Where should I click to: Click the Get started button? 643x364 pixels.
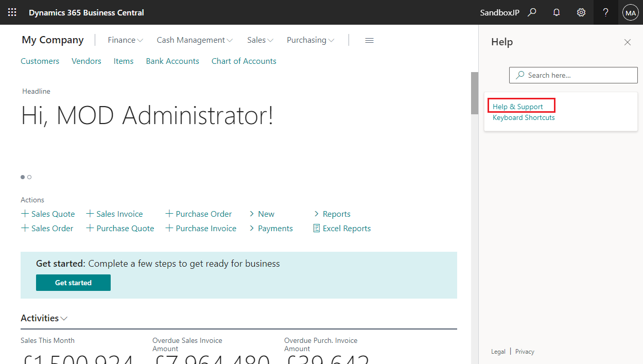point(73,283)
